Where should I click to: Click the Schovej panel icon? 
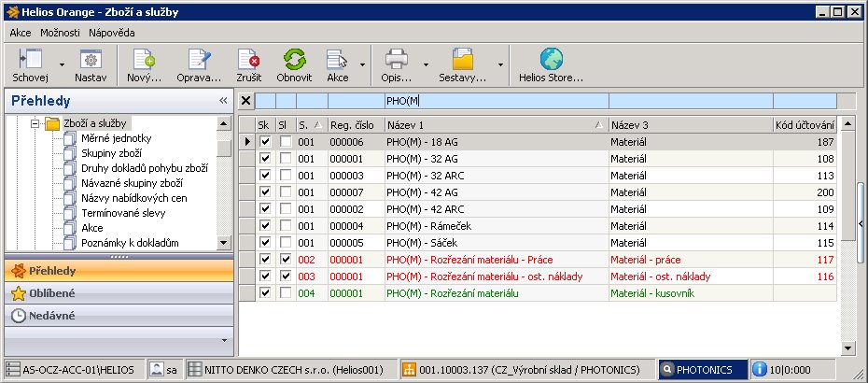point(31,59)
